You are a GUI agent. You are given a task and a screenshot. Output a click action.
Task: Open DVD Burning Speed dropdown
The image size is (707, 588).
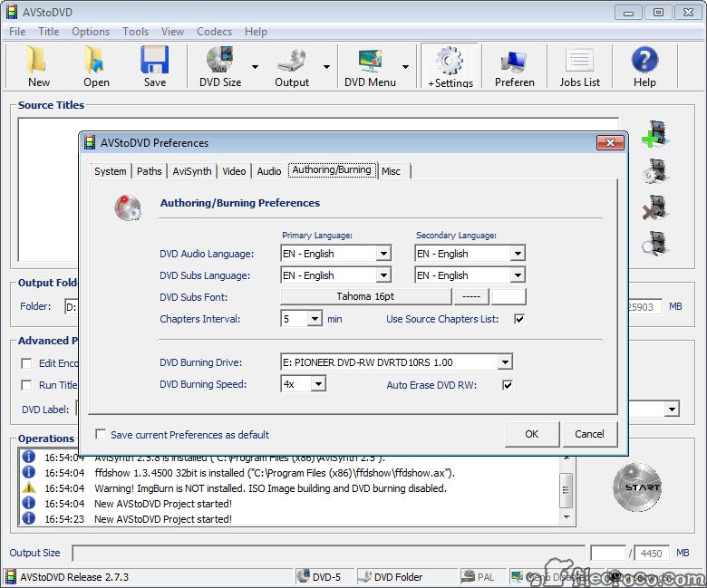318,384
